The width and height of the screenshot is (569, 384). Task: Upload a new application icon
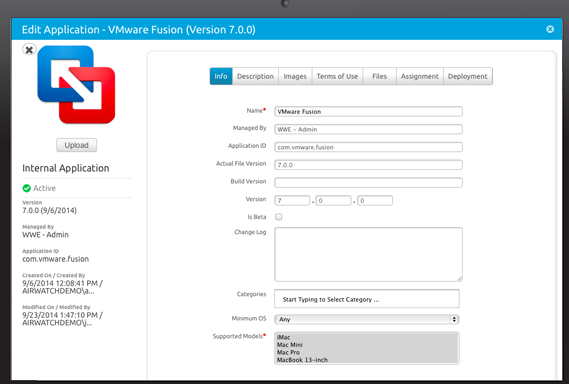coord(77,145)
